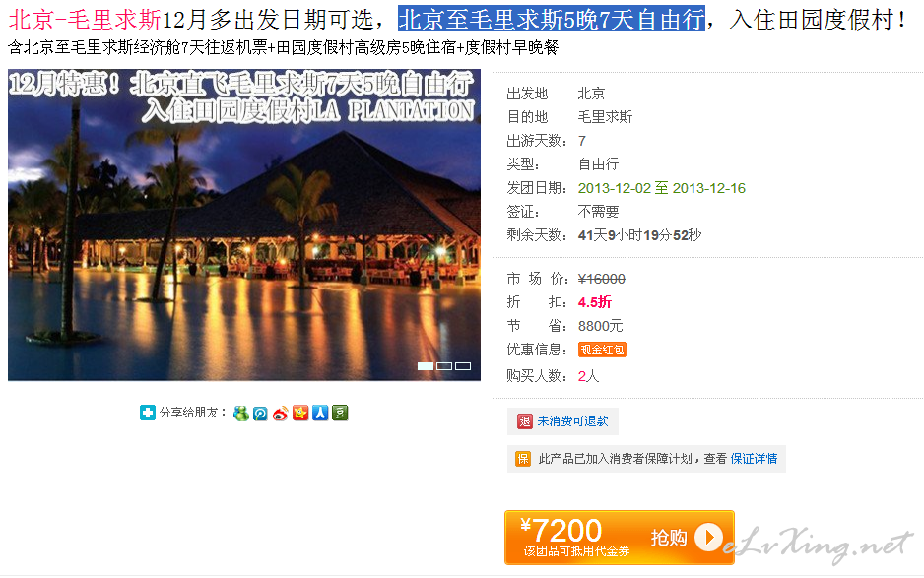Click the red 退 refund badge icon
Viewport: 924px width, 578px height.
pos(524,421)
